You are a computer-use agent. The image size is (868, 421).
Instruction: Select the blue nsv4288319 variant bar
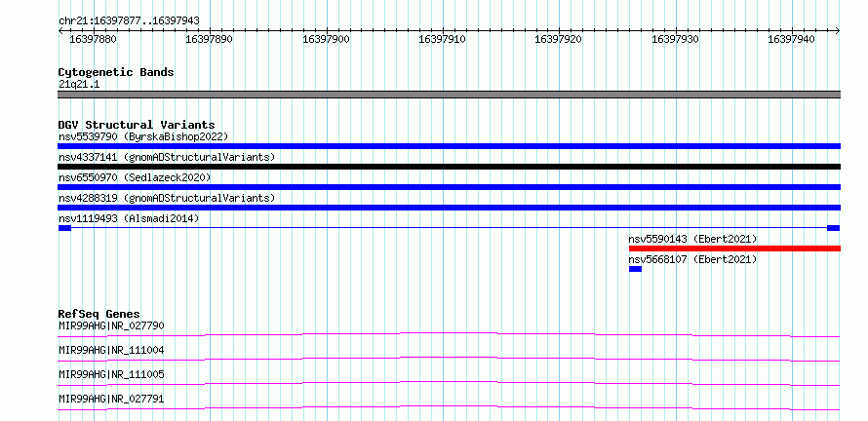tap(449, 208)
